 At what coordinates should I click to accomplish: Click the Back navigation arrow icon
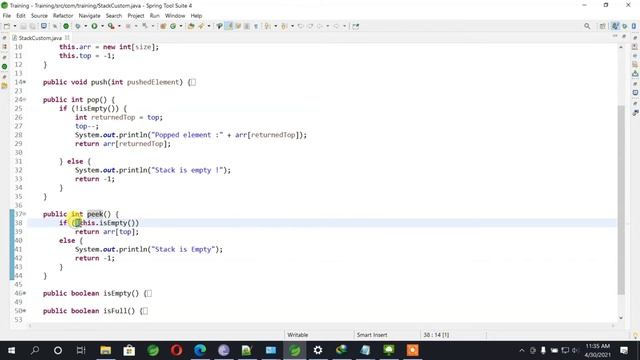pyautogui.click(x=320, y=26)
